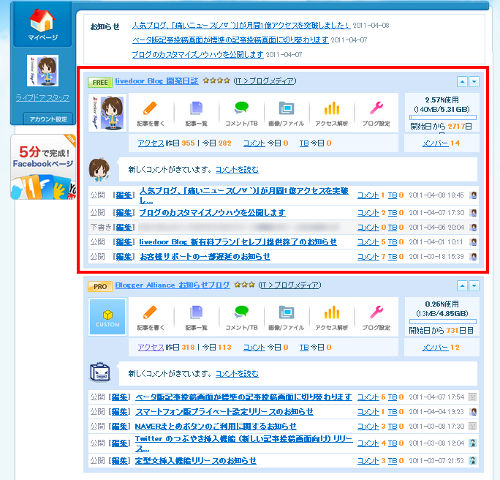Open the Blogger Alliance お知らせブログ title
The width and height of the screenshot is (500, 480).
pyautogui.click(x=172, y=285)
